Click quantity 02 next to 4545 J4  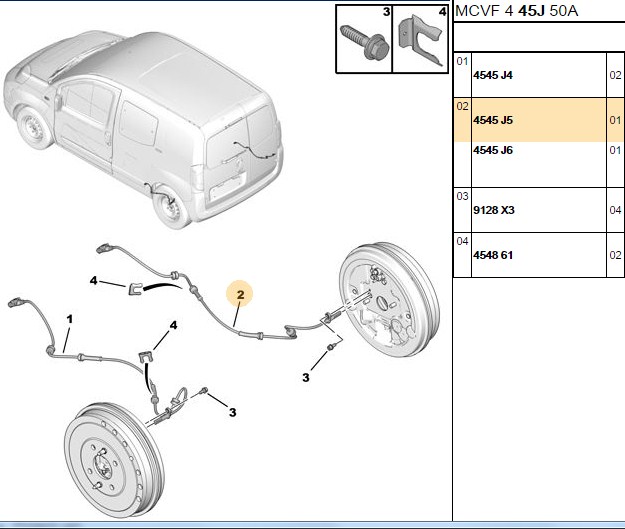[615, 75]
